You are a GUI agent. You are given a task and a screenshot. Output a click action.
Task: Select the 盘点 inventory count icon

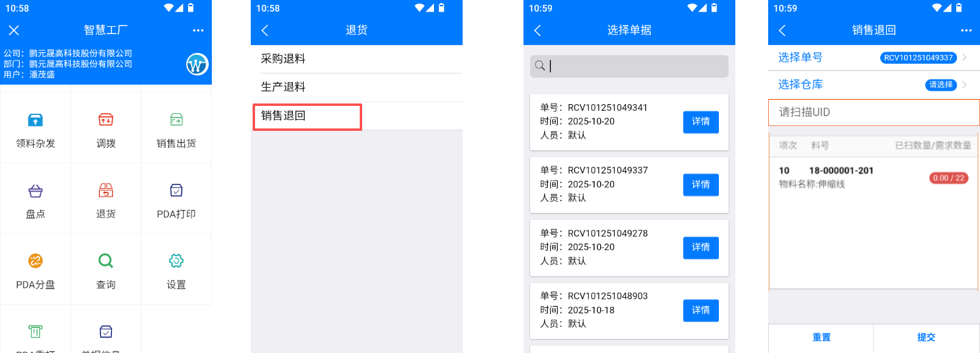pos(35,191)
